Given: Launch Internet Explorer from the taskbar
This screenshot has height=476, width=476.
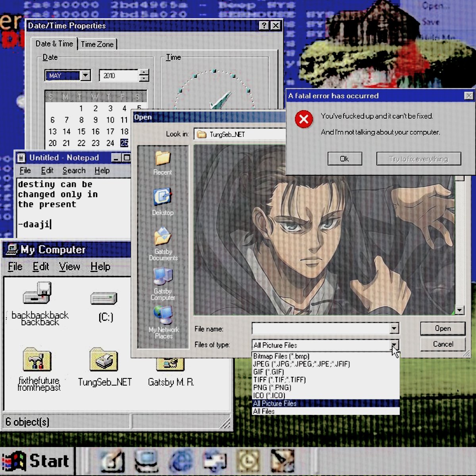Looking at the screenshot, I should 181,461.
